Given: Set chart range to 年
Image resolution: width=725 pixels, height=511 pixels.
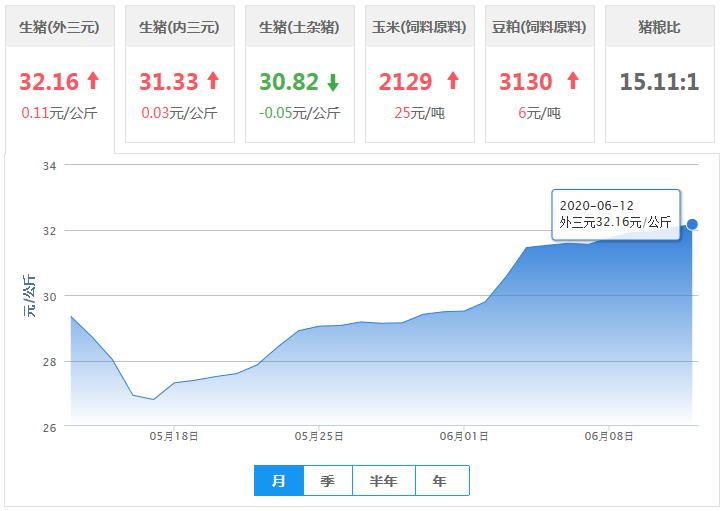Looking at the screenshot, I should coord(440,481).
